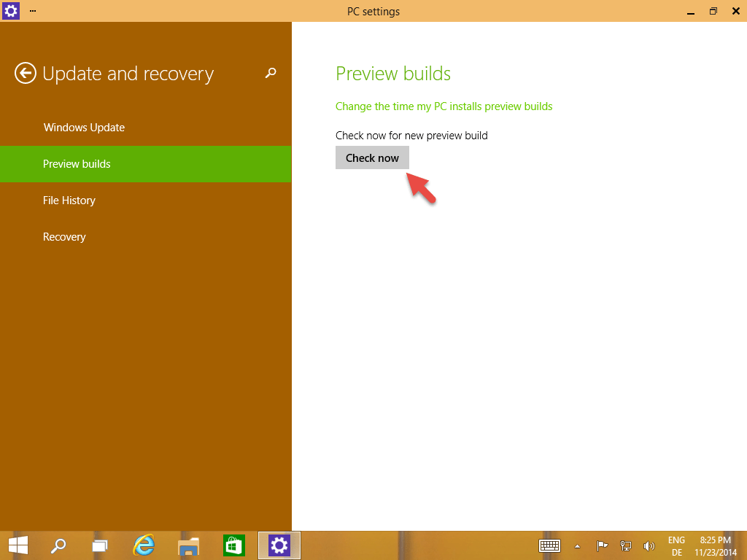The width and height of the screenshot is (747, 560).
Task: Click the back arrow beside Update and recovery
Action: [x=26, y=73]
